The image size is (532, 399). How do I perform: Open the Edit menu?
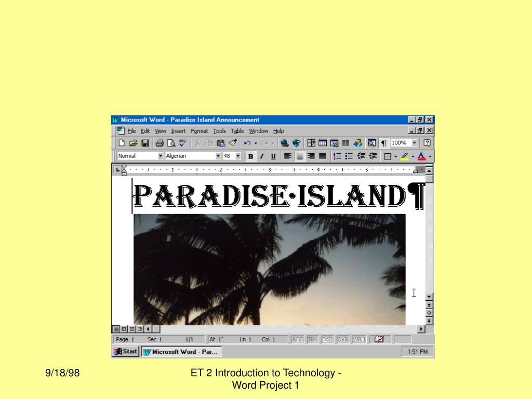point(145,131)
